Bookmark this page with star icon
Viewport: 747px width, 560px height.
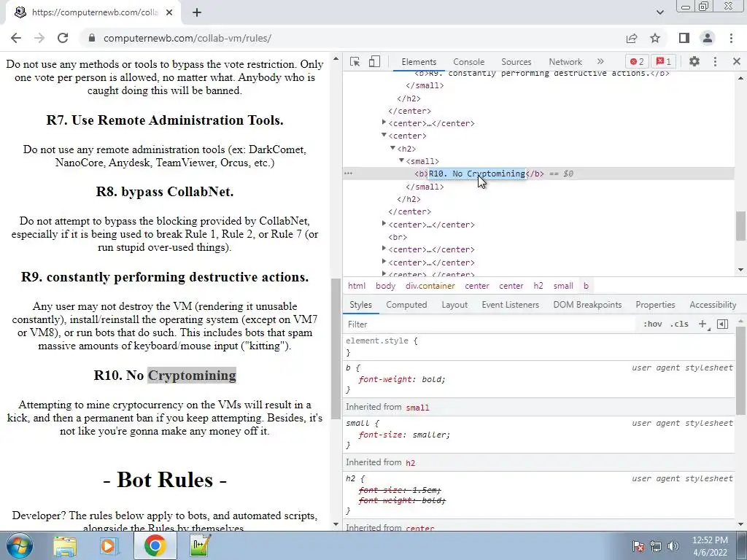[x=655, y=38]
